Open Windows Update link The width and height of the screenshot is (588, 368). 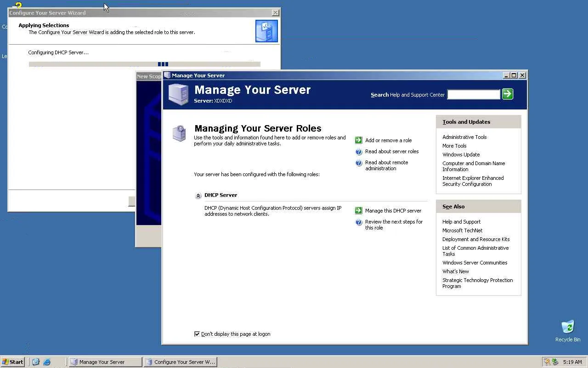[461, 155]
